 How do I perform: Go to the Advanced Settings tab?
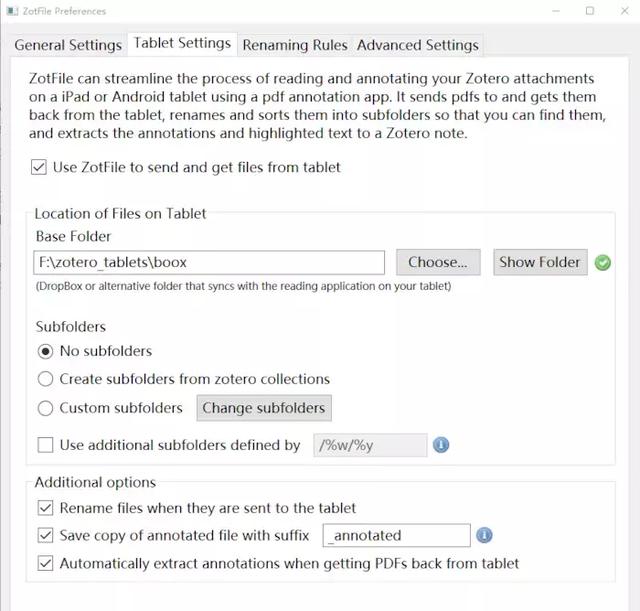[418, 45]
